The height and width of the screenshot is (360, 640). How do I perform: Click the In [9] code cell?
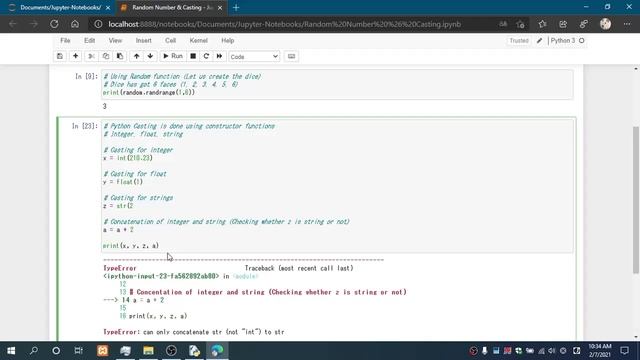coord(337,84)
